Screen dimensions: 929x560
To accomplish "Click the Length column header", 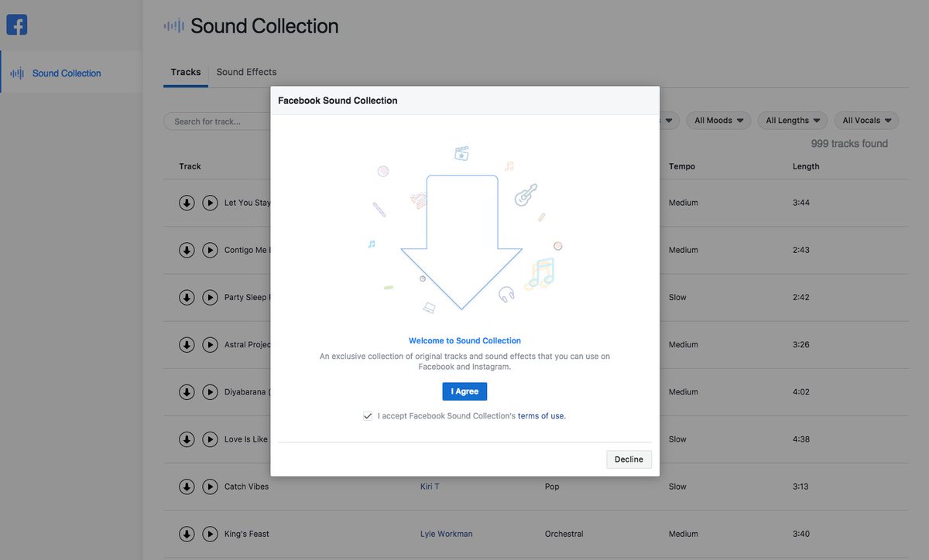I will click(806, 166).
